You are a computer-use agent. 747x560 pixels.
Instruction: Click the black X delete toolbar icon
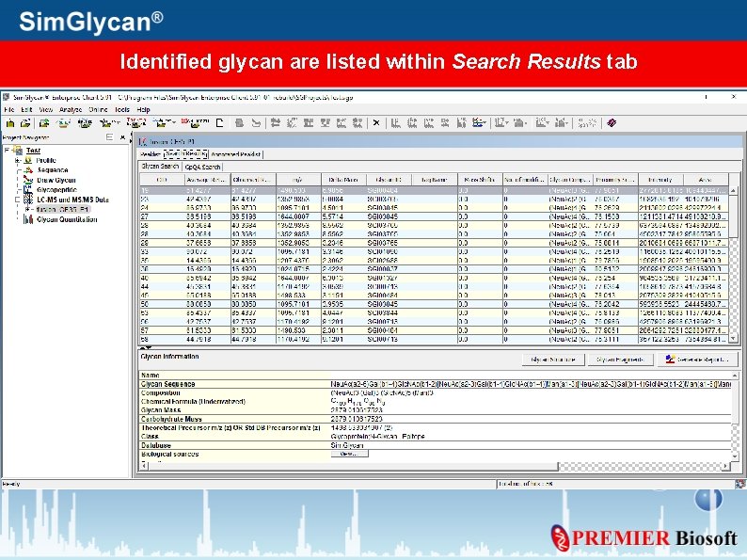coord(376,123)
